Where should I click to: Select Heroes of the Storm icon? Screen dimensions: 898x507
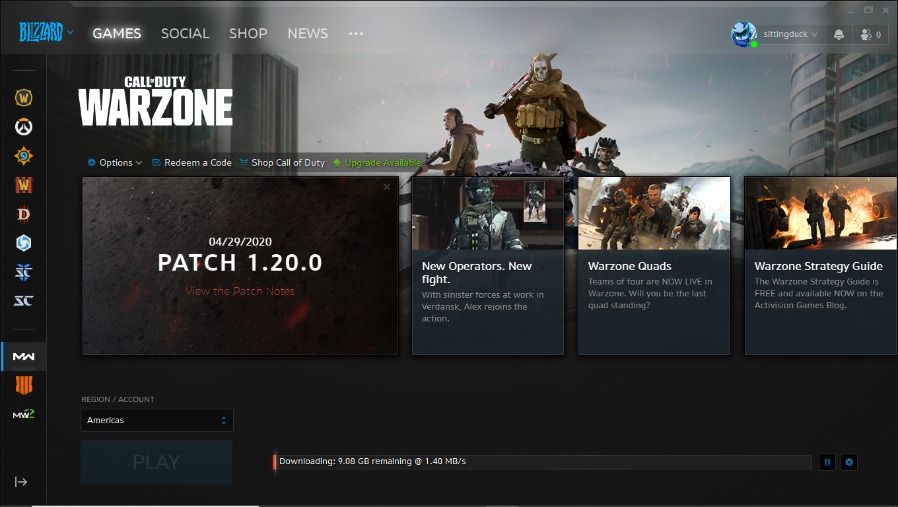23,243
